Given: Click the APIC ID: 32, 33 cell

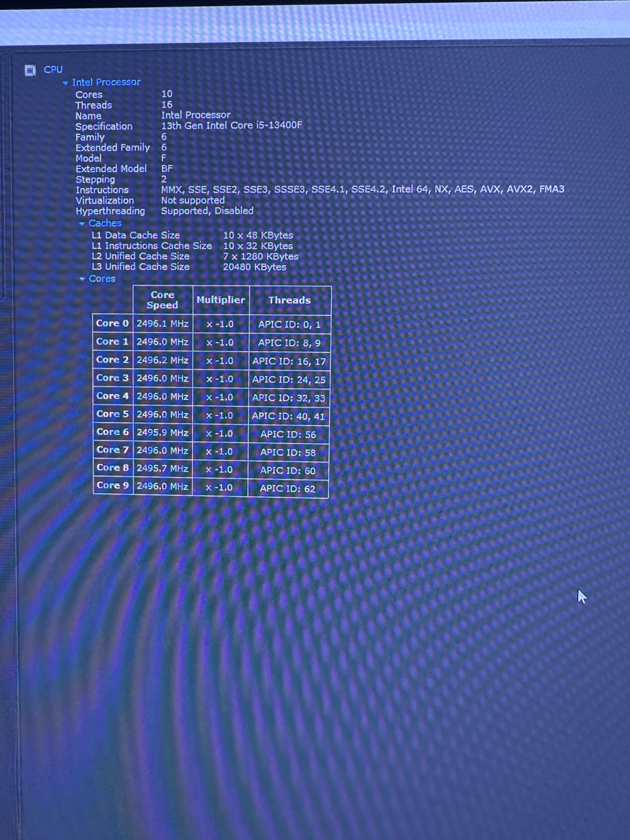Looking at the screenshot, I should tap(289, 398).
